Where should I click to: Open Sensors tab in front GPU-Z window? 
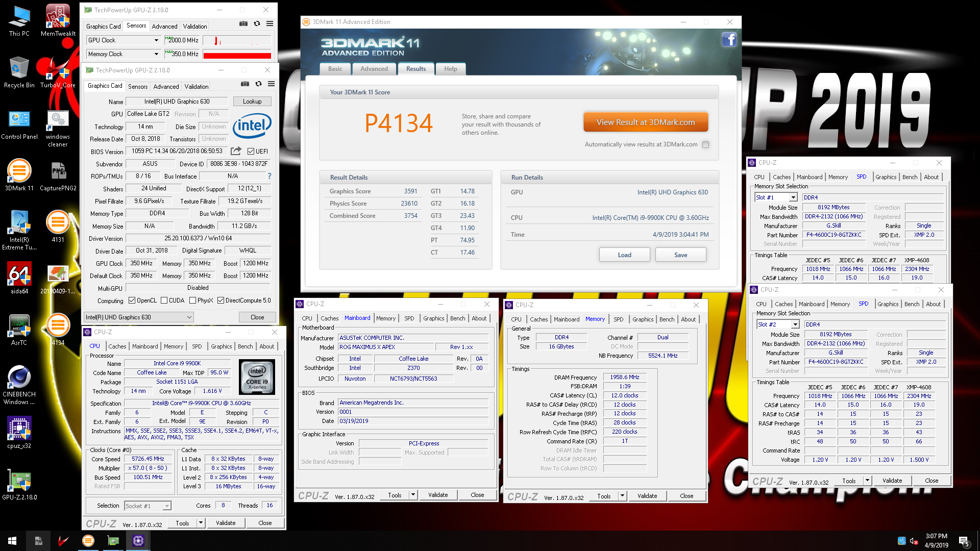[x=138, y=87]
